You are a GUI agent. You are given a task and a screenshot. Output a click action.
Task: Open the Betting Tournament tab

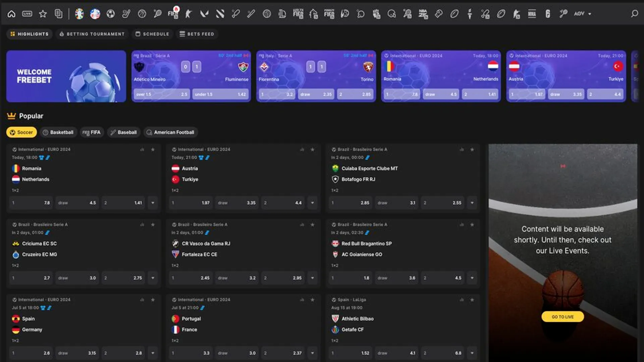pos(92,34)
